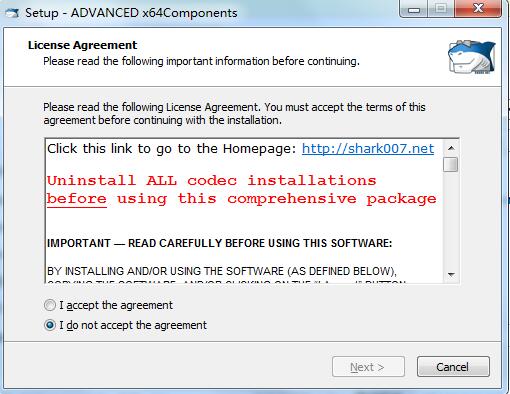
Task: Click the underlined red word "before"
Action: point(77,199)
